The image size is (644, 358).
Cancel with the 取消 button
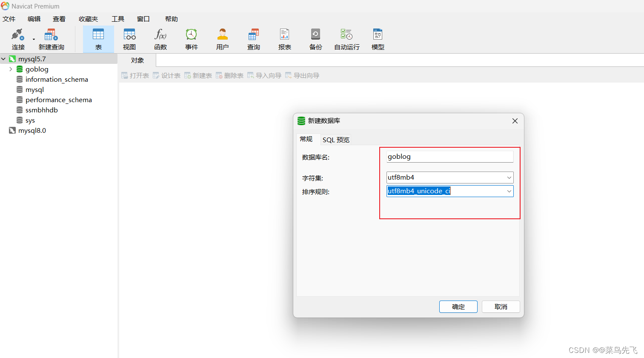click(501, 306)
